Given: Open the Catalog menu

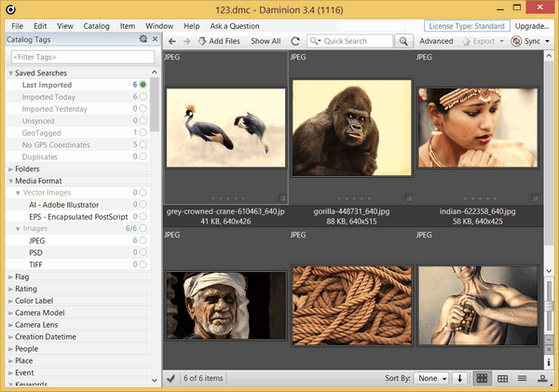Looking at the screenshot, I should point(96,26).
